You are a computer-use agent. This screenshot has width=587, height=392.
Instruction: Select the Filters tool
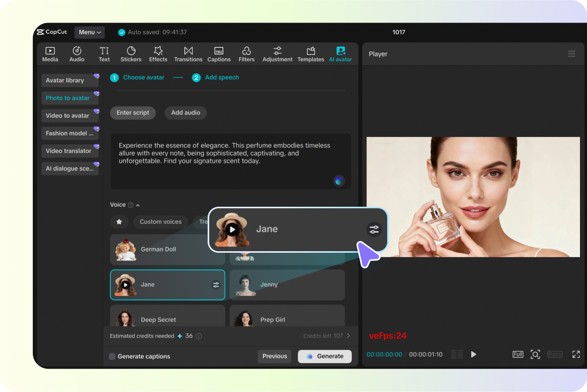tap(246, 54)
